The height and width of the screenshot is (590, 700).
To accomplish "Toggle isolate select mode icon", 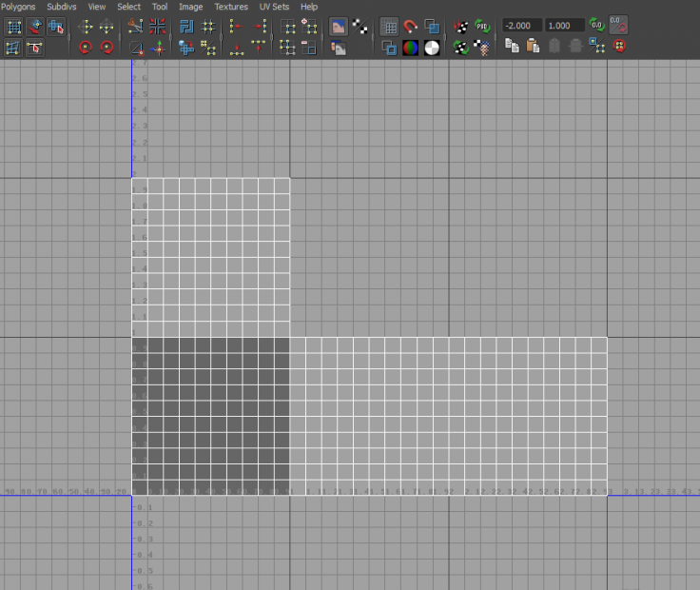I will [x=288, y=27].
